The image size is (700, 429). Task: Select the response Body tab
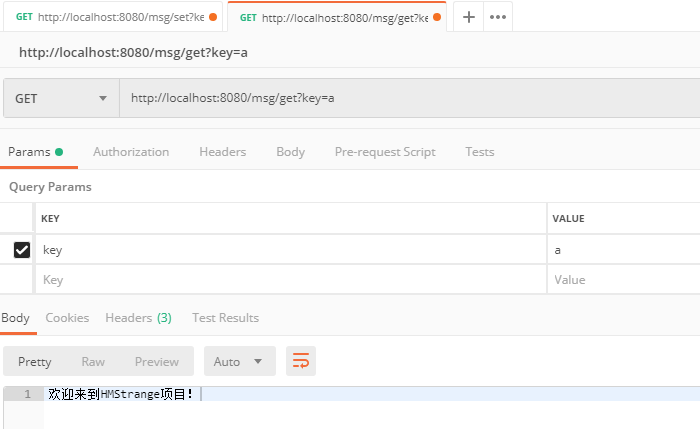tap(16, 318)
